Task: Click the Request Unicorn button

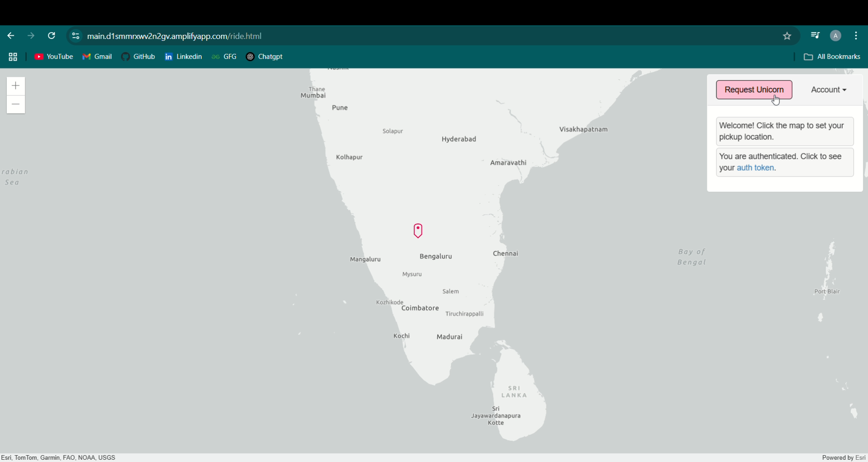Action: pyautogui.click(x=754, y=90)
